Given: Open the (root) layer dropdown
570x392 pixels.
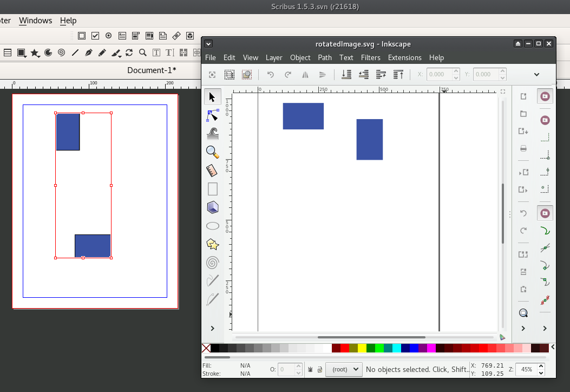Looking at the screenshot, I should (x=344, y=369).
